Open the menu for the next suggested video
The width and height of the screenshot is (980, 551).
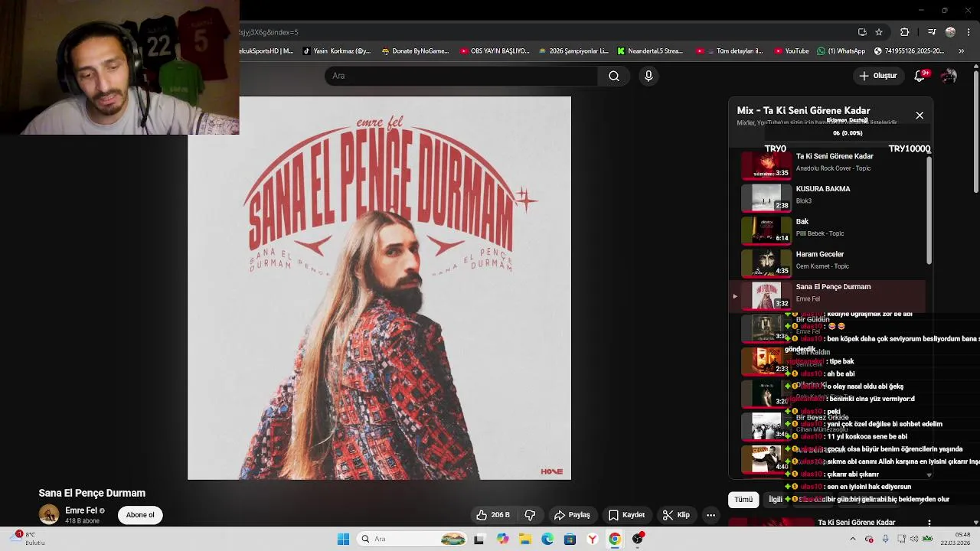click(x=929, y=523)
